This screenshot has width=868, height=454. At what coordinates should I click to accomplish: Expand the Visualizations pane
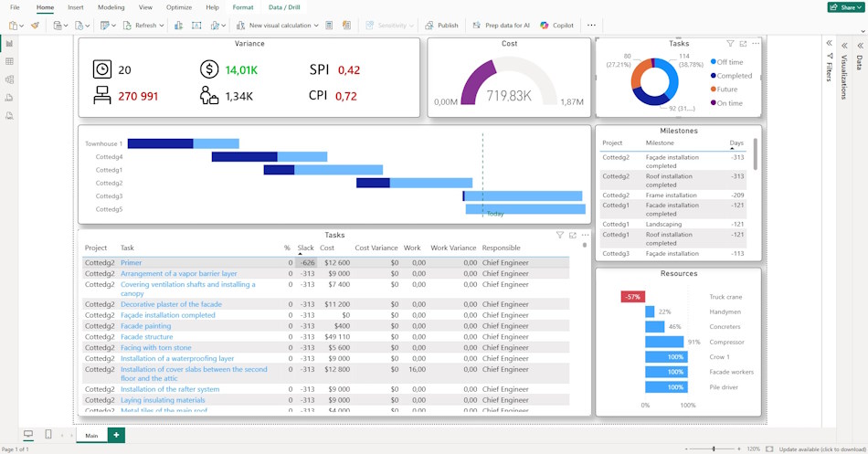[845, 46]
